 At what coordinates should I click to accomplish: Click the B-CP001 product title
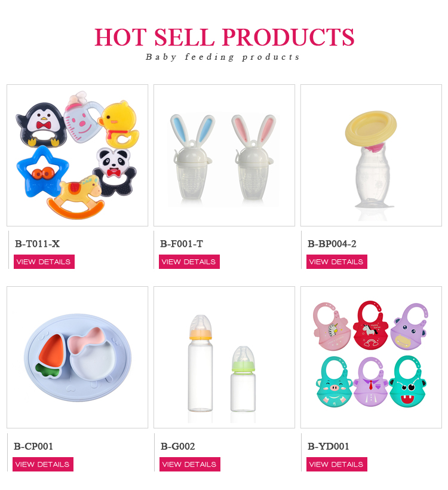click(x=33, y=446)
